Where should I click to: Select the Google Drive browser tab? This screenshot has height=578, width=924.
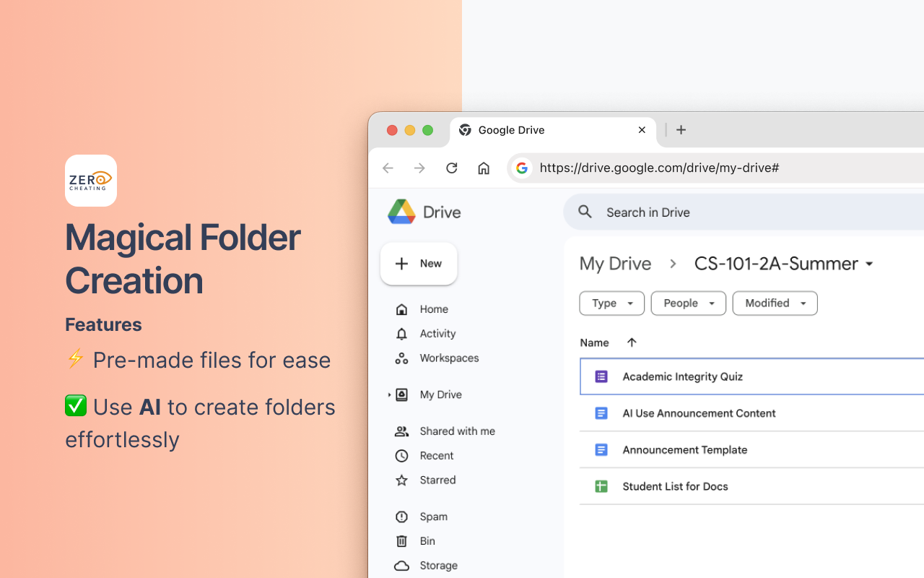pos(553,131)
